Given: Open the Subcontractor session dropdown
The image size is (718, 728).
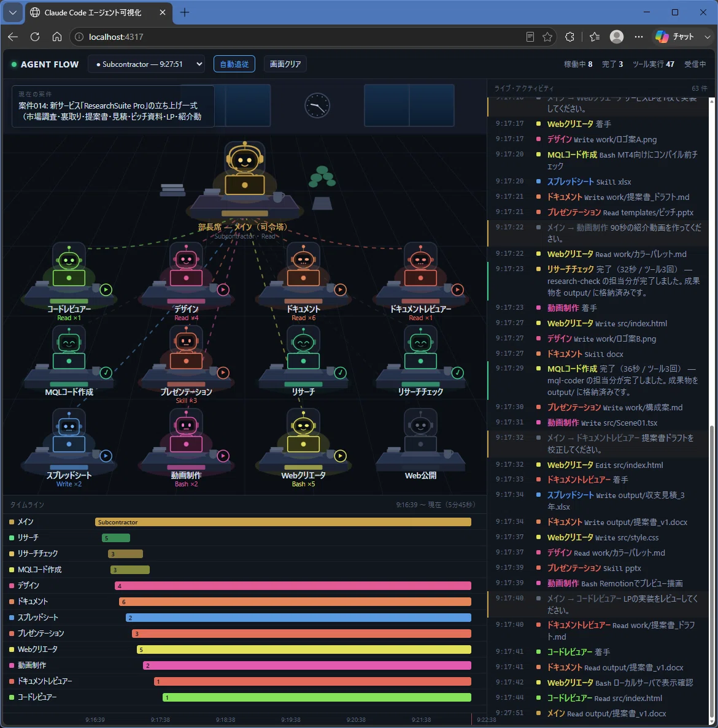Looking at the screenshot, I should coord(147,64).
